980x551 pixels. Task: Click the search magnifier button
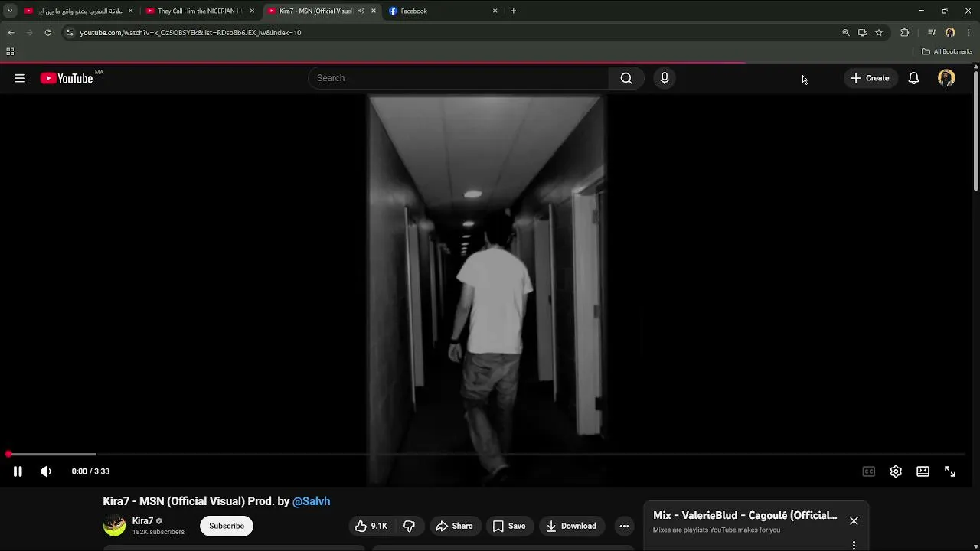point(626,78)
